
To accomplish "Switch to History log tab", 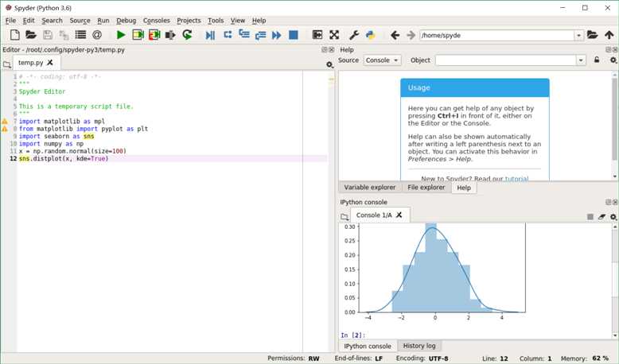I will pos(419,346).
